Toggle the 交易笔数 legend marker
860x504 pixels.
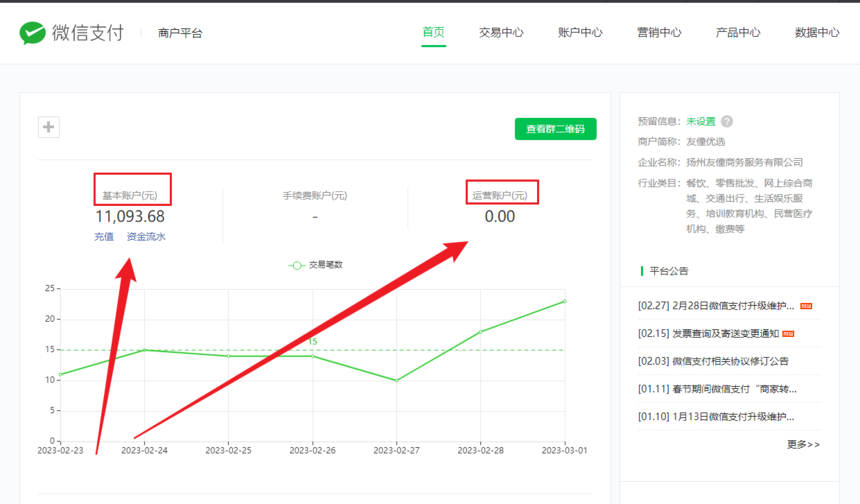click(x=297, y=265)
